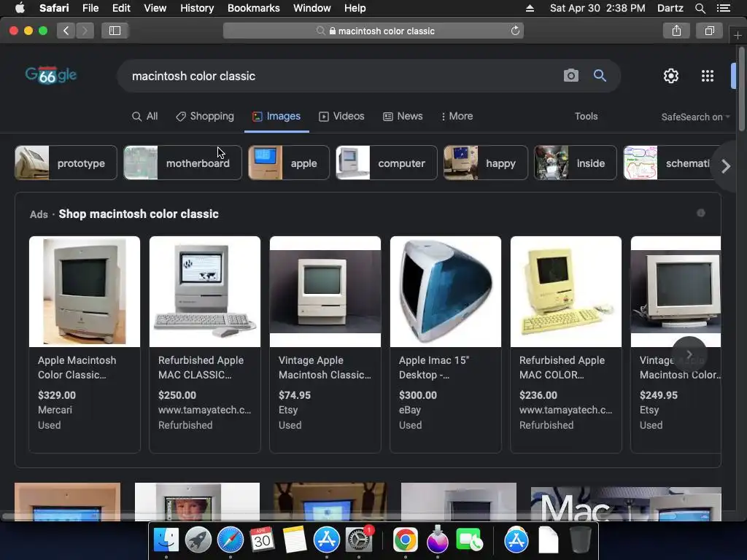Open the $300.00 eBay Apple iMac listing
This screenshot has height=560, width=747.
tap(446, 344)
